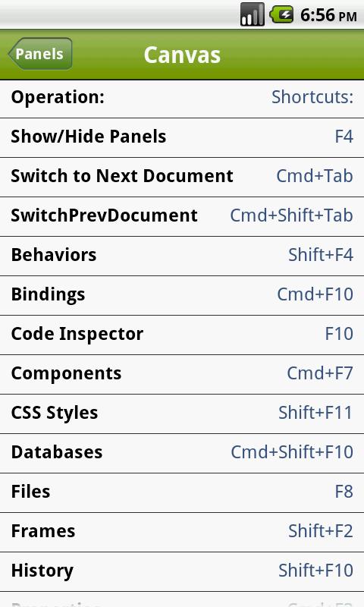Tap the Operation header label
The width and height of the screenshot is (364, 607).
click(x=58, y=97)
